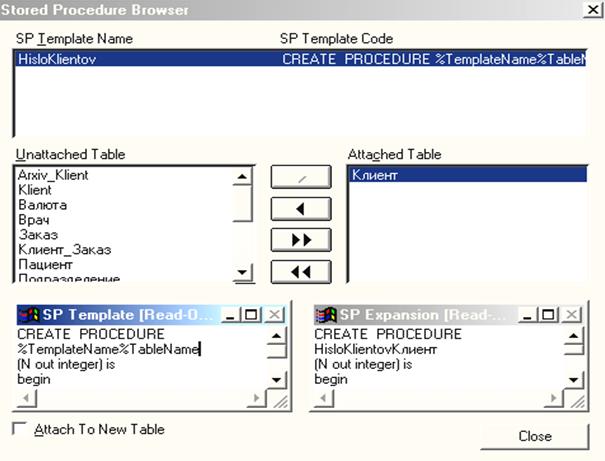Click the double left-arrow detach-all button
The width and height of the screenshot is (605, 461).
pos(300,271)
